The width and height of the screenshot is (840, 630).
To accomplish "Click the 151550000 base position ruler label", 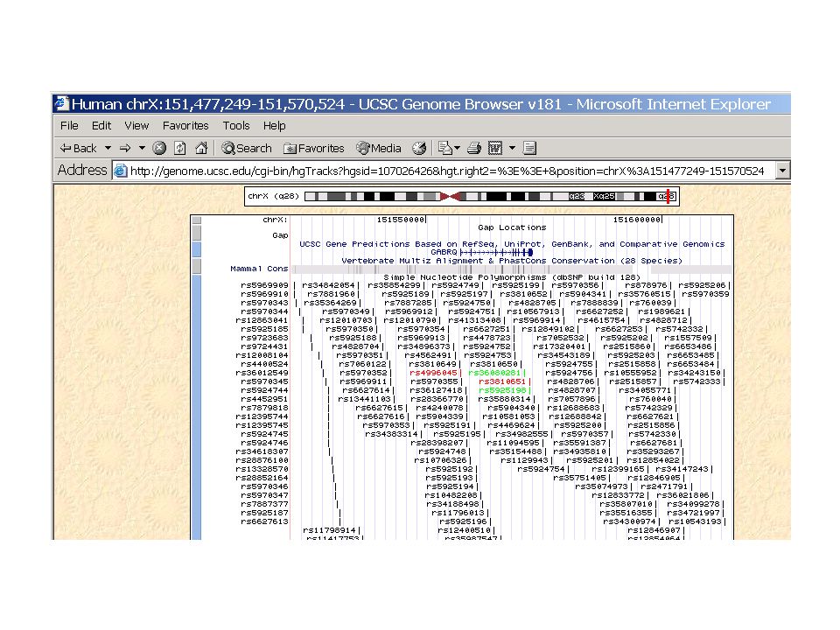I will [x=401, y=220].
